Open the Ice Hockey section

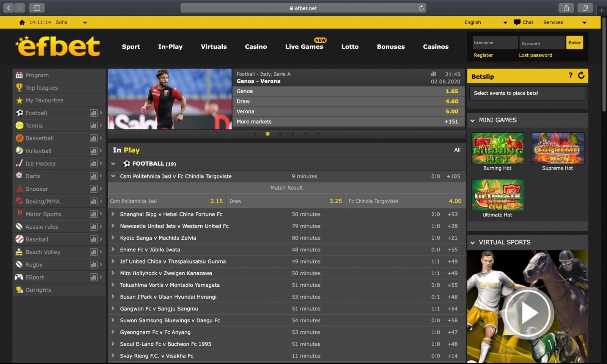click(x=40, y=163)
